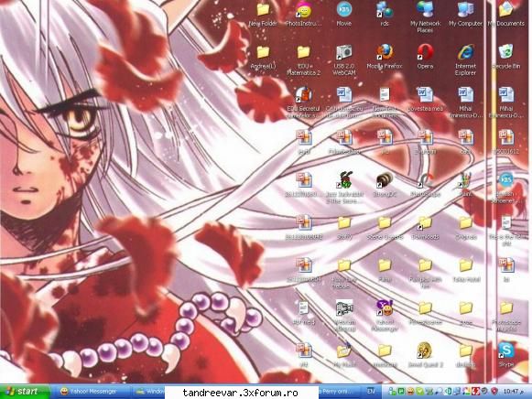Open the EN language bar indicator
The height and width of the screenshot is (399, 532).
pos(371,392)
